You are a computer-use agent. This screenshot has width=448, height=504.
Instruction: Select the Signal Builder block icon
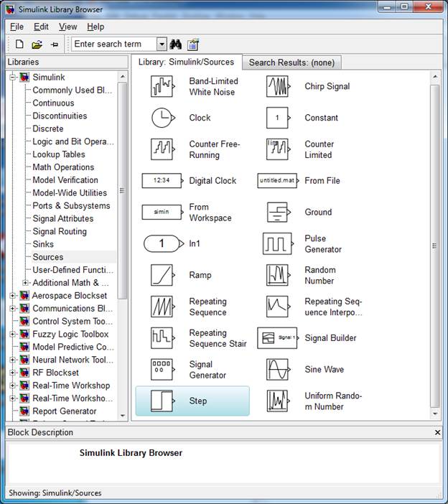(x=279, y=338)
